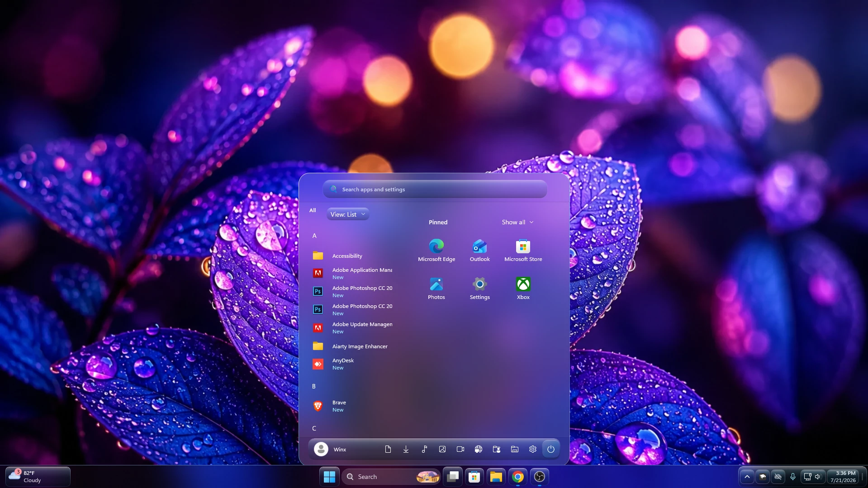Open the View: List dropdown
Viewport: 868px width, 488px height.
tap(347, 214)
